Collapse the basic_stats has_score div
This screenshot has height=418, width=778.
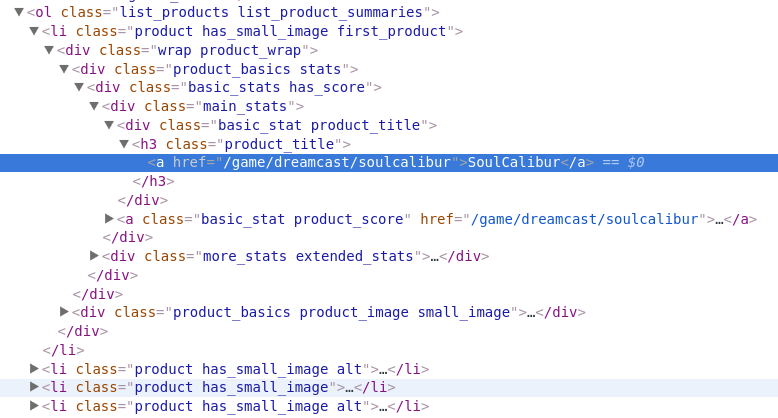coord(79,88)
